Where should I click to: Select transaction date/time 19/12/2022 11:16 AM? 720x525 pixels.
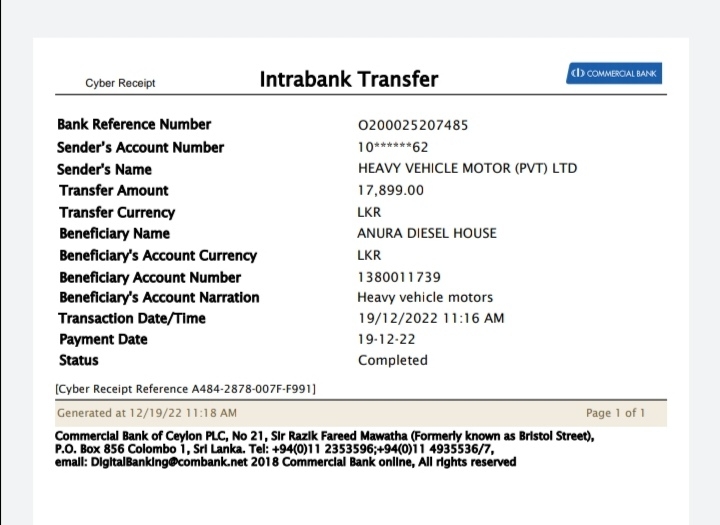[431, 318]
